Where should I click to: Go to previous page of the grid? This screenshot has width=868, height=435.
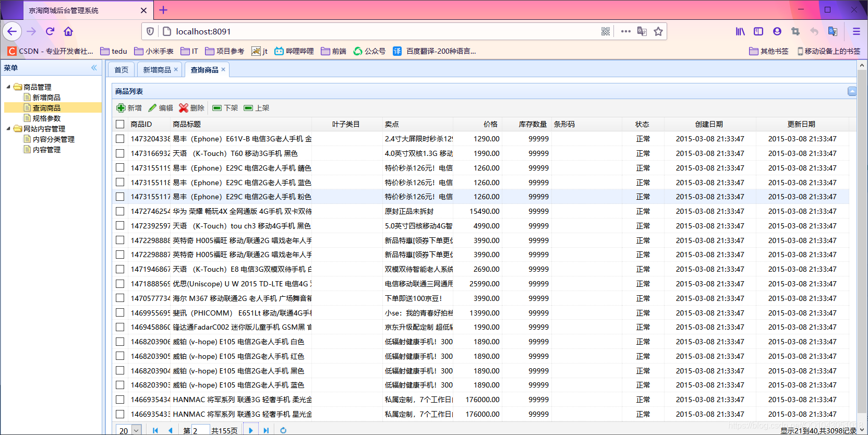[x=170, y=430]
